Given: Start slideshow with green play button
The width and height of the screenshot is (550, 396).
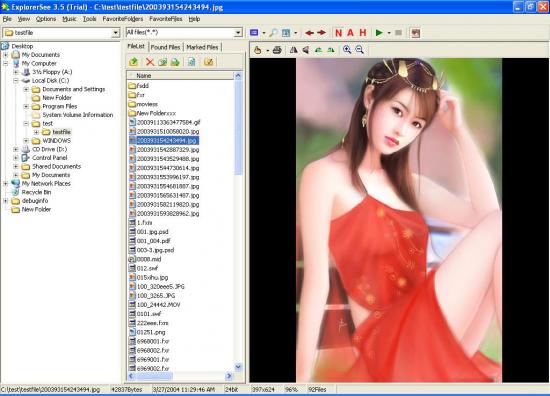Looking at the screenshot, I should pyautogui.click(x=379, y=33).
